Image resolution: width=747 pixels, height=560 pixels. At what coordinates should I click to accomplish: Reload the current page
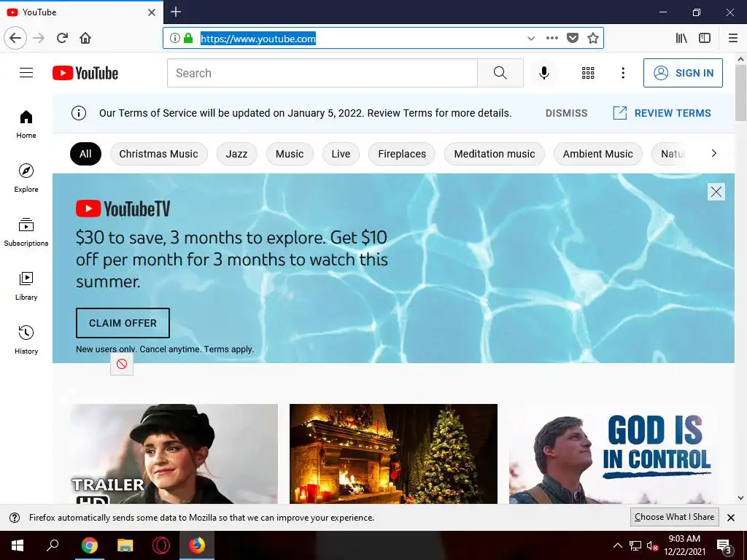pyautogui.click(x=62, y=38)
